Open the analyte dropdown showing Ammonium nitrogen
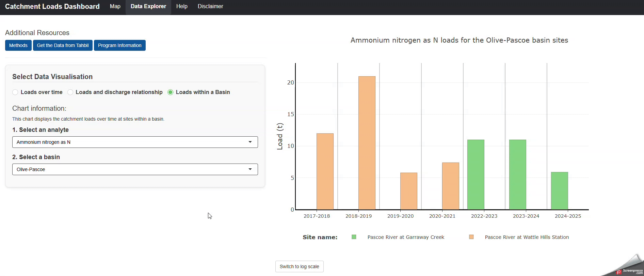Screen dimensions: 644x276 click(135, 142)
